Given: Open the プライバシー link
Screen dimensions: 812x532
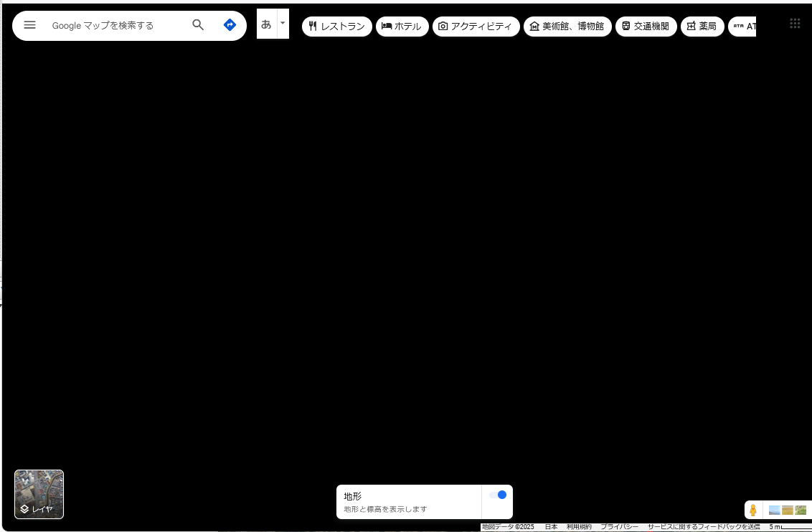Looking at the screenshot, I should 619,527.
